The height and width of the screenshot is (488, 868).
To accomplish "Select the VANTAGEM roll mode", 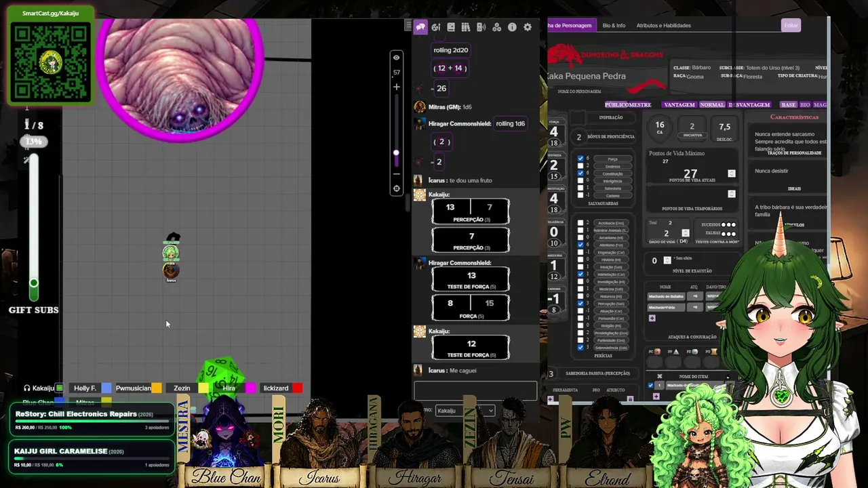I will 679,105.
